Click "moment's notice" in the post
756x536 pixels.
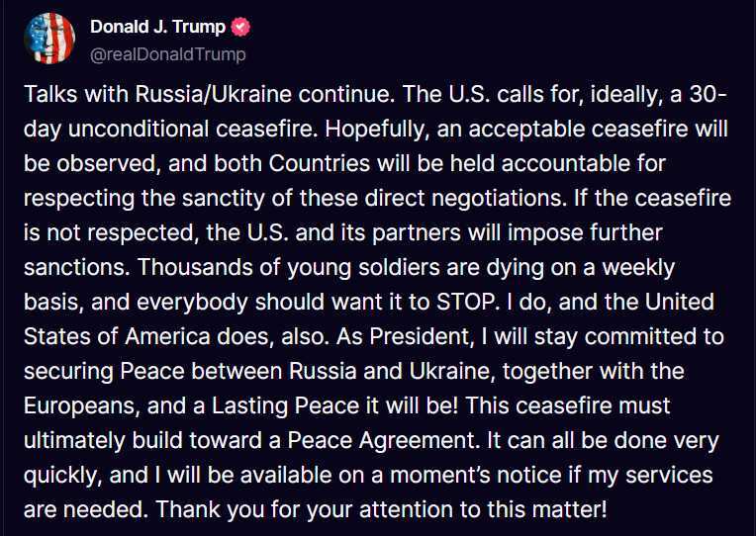tap(475, 476)
